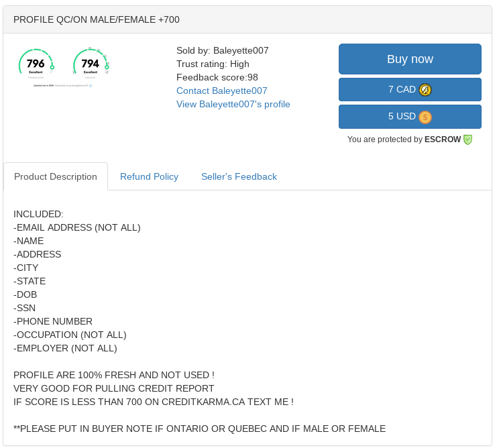Viewport: 499px width, 448px height.
Task: Click the 796 TransUnion score gauge
Action: click(36, 63)
